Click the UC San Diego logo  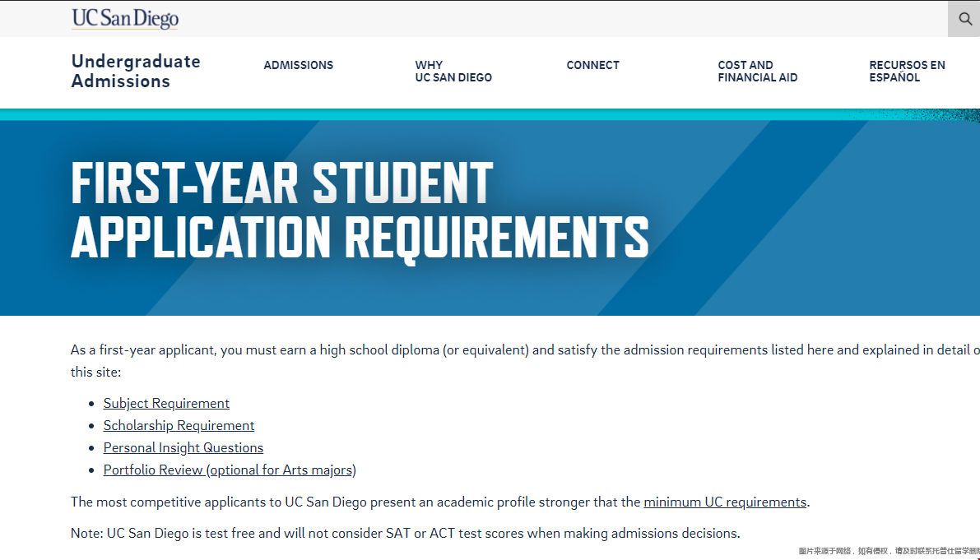click(125, 19)
